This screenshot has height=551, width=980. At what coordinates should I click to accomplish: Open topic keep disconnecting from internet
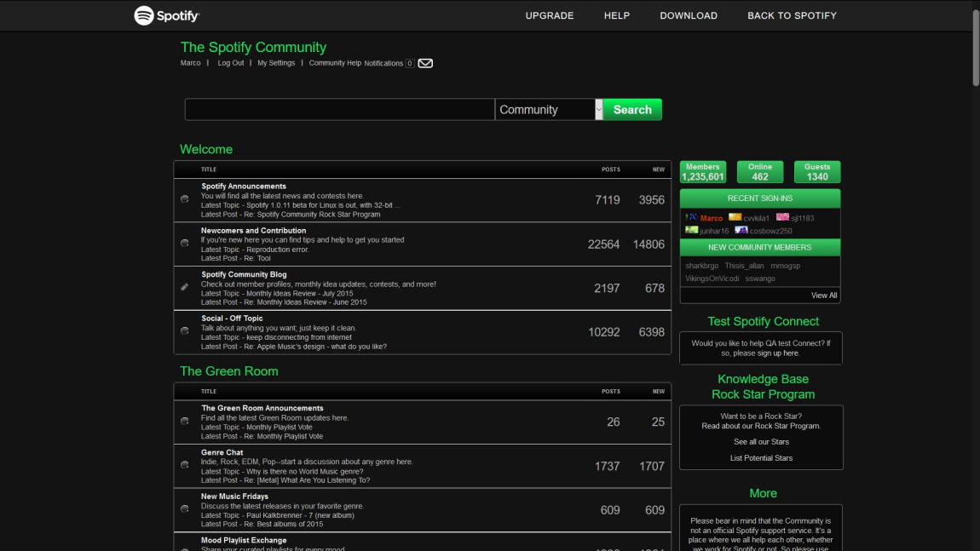(299, 337)
